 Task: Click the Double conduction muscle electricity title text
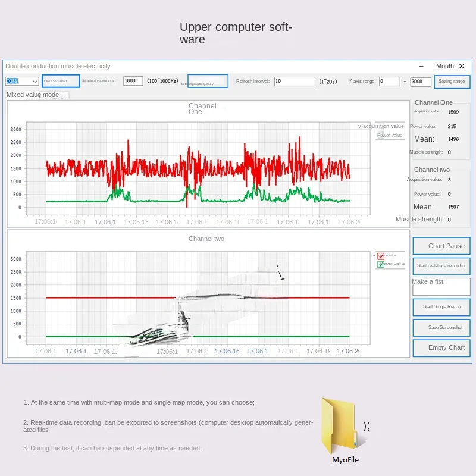(x=58, y=66)
